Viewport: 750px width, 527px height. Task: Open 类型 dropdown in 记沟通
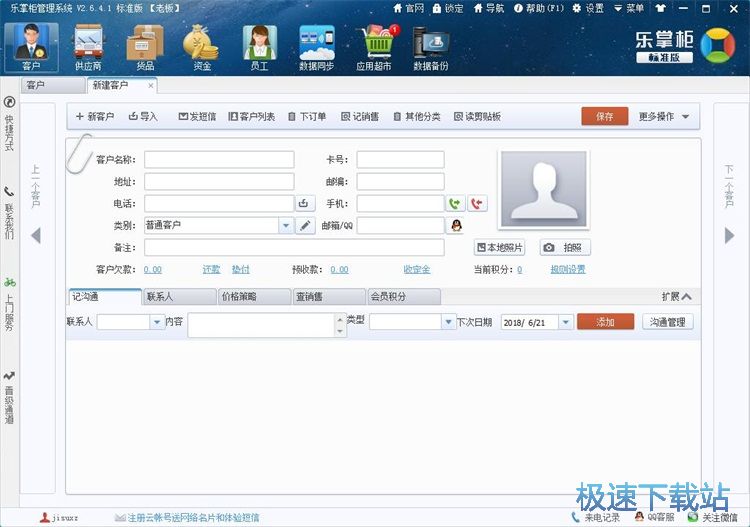tap(448, 322)
